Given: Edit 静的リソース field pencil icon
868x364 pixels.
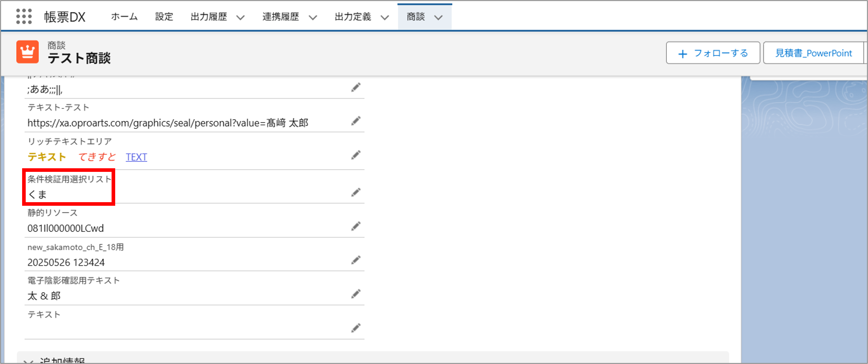Looking at the screenshot, I should click(x=356, y=226).
